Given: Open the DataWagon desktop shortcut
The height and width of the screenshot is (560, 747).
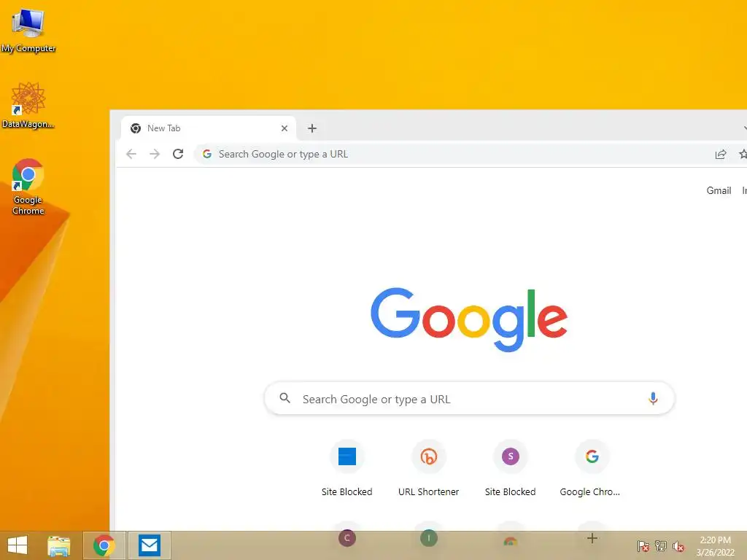Looking at the screenshot, I should click(x=28, y=106).
